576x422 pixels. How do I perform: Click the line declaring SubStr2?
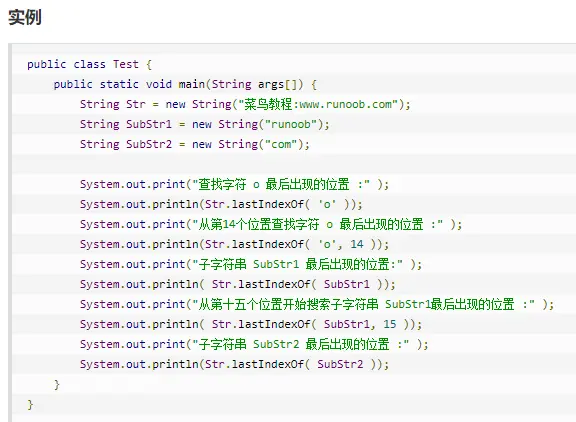195,144
